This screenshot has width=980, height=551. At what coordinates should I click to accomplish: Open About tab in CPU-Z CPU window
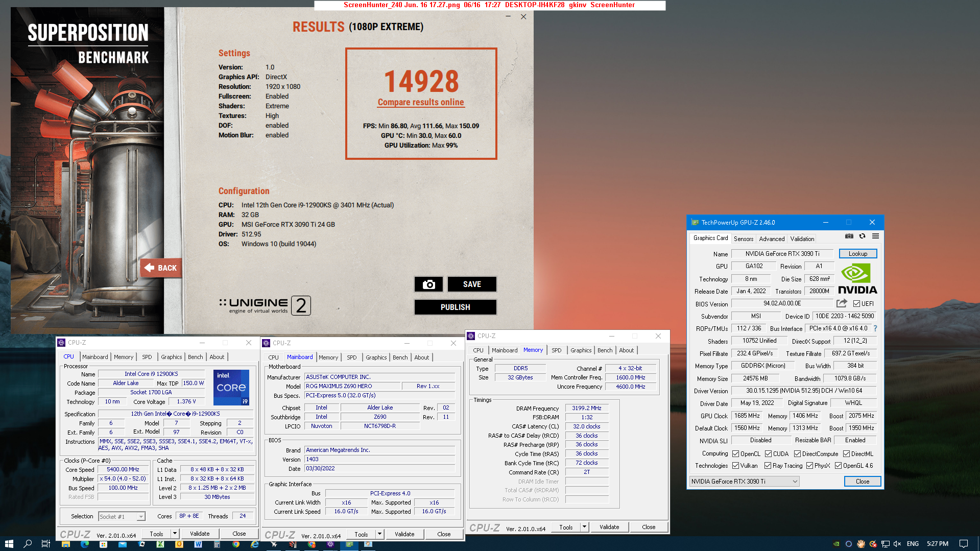coord(217,357)
